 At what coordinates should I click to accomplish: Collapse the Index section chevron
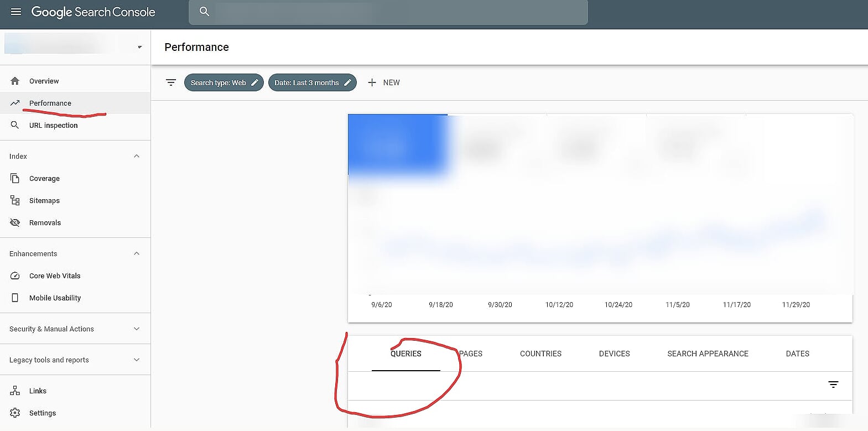coord(137,156)
